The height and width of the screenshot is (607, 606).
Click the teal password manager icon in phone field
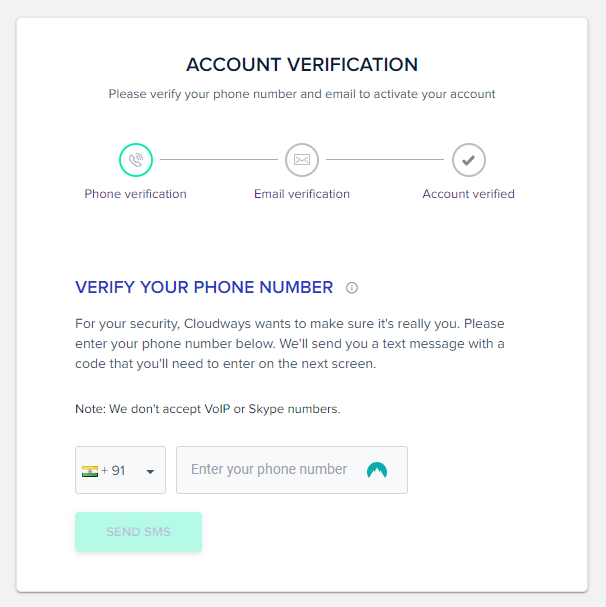tap(377, 470)
